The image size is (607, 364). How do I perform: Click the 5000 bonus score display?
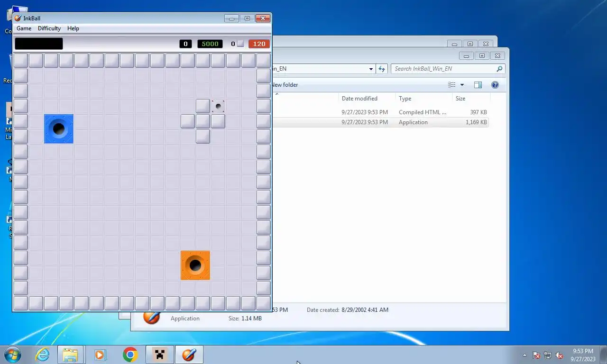(x=210, y=44)
